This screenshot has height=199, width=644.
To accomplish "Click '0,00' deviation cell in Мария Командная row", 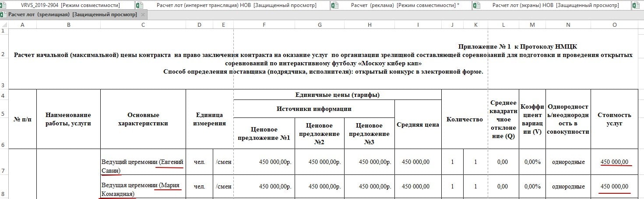I will (x=503, y=187).
